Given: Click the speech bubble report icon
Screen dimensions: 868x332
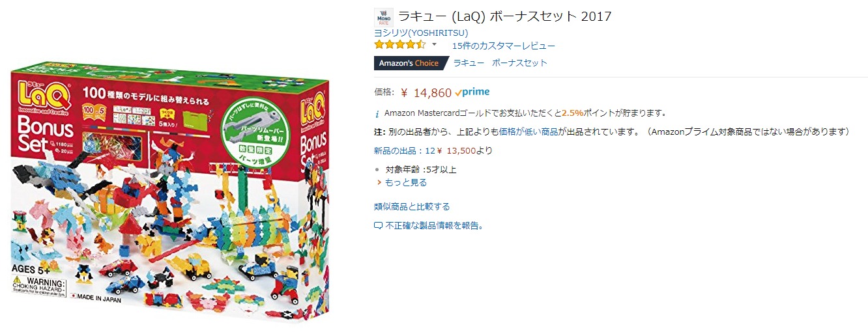Looking at the screenshot, I should pos(378,226).
